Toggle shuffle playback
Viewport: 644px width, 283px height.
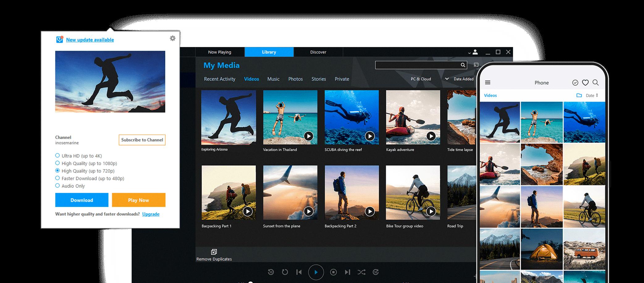click(361, 272)
